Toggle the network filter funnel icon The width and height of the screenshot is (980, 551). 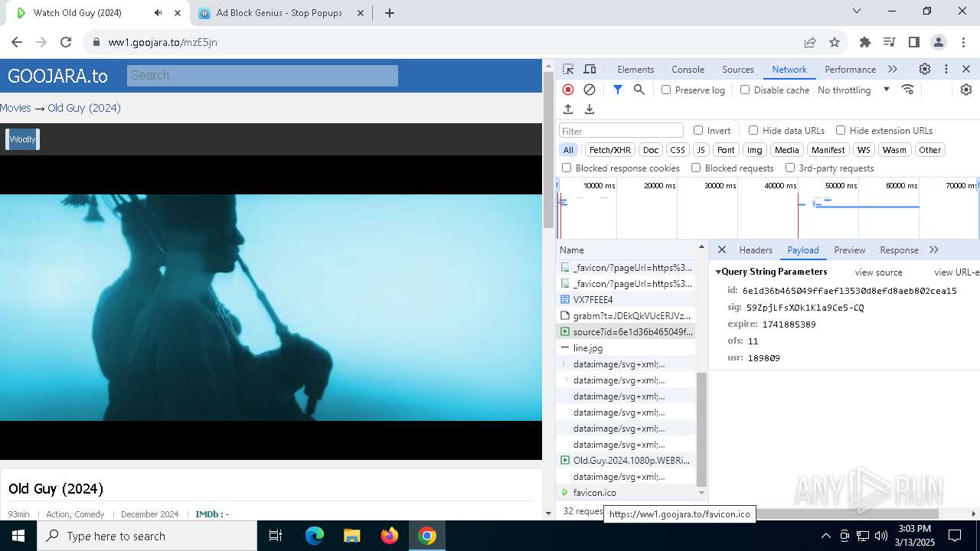coord(618,90)
